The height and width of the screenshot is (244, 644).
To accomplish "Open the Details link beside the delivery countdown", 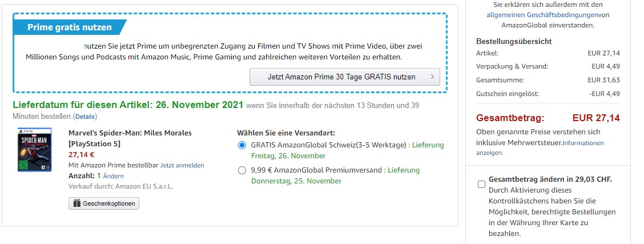I will click(85, 117).
